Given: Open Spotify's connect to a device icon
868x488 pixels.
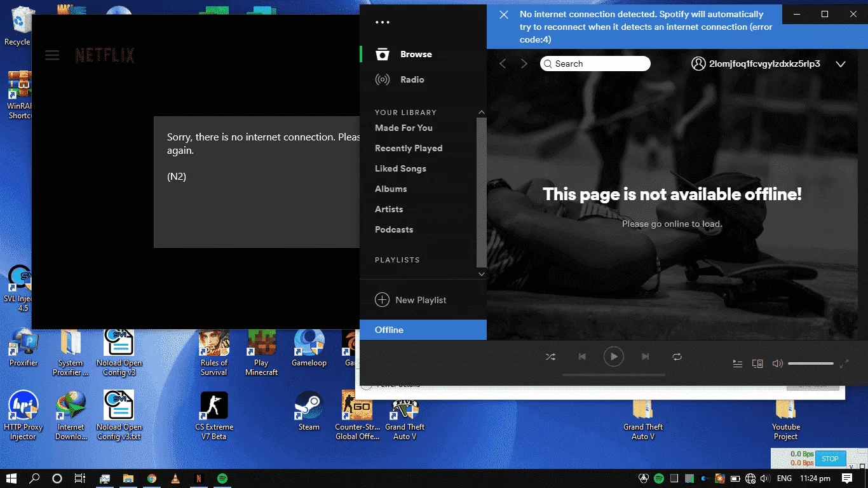Looking at the screenshot, I should click(x=757, y=363).
